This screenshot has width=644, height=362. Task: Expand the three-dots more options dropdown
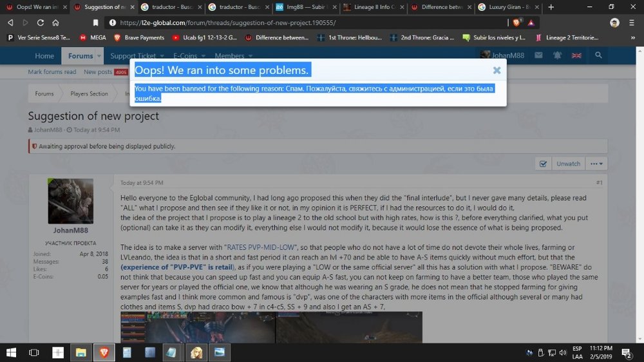pos(597,164)
